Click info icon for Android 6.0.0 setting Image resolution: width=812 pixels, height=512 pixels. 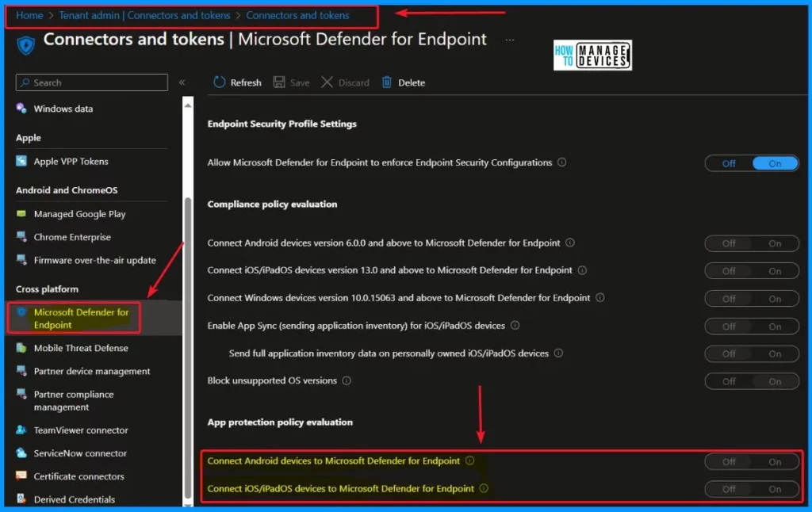[x=570, y=243]
